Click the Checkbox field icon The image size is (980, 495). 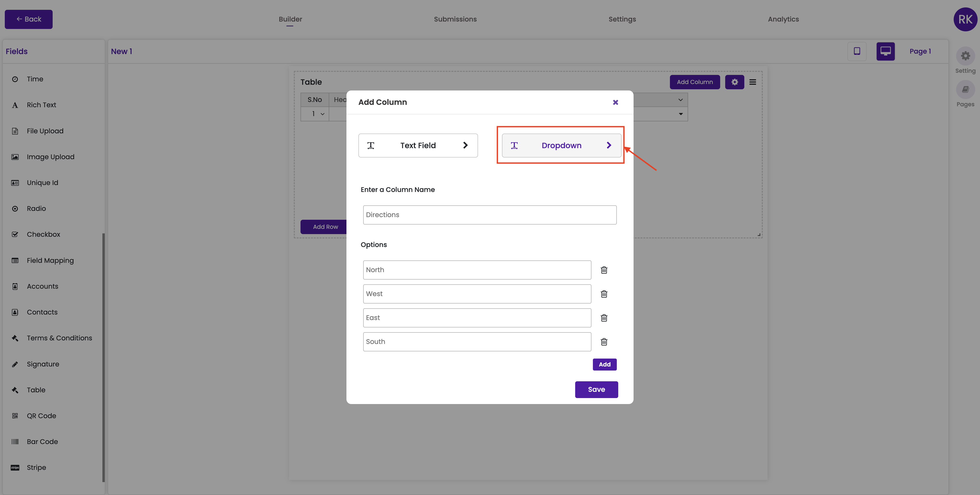pyautogui.click(x=15, y=234)
